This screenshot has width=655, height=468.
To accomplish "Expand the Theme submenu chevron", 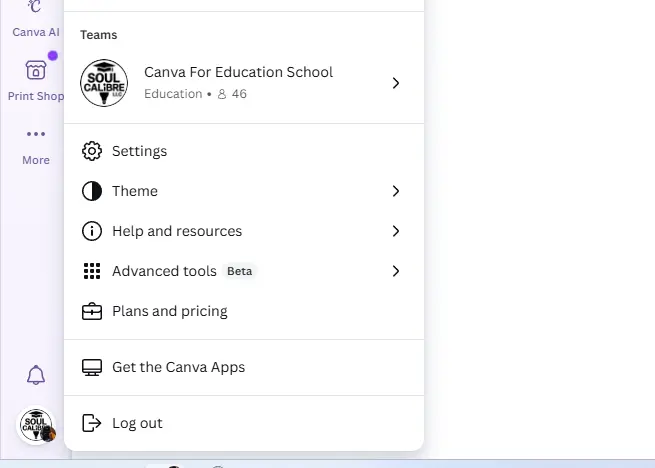I will pos(396,191).
